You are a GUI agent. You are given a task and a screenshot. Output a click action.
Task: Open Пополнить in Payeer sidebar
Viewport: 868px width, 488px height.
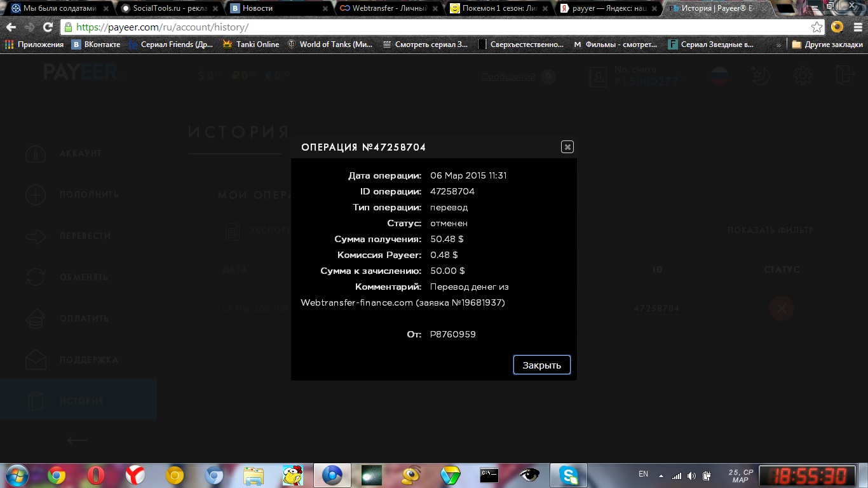tap(78, 194)
